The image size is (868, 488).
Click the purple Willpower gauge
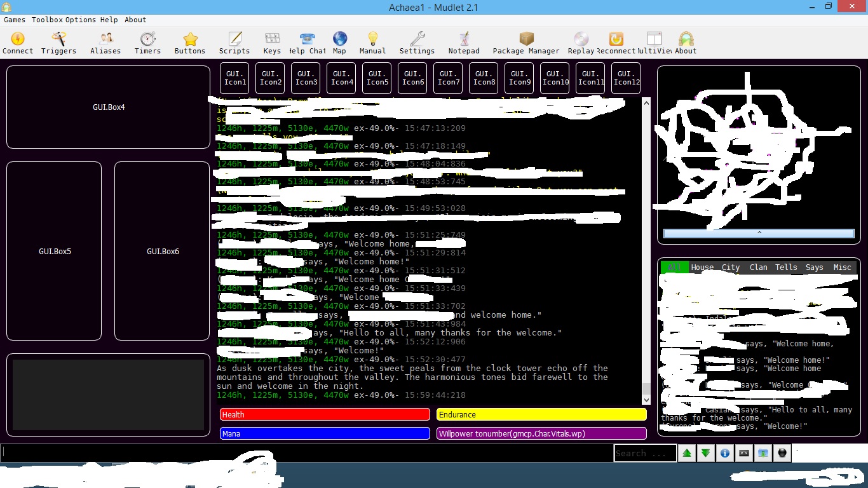tap(541, 433)
